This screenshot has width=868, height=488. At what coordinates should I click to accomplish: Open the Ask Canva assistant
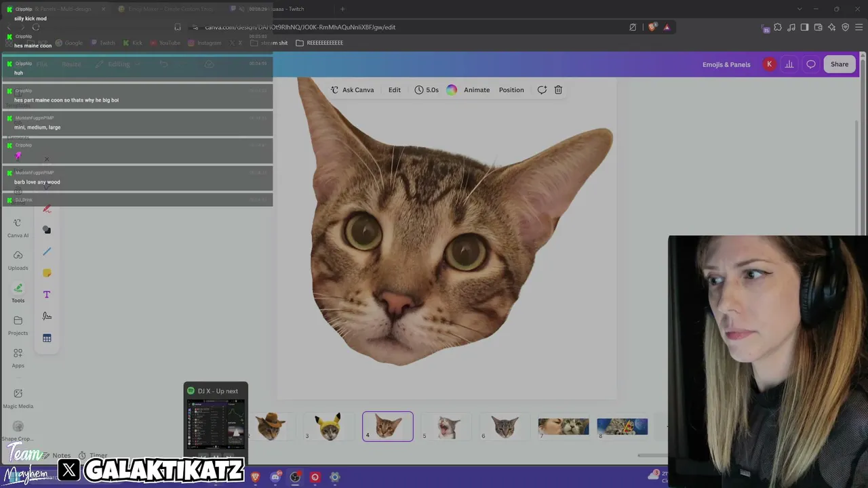click(x=352, y=89)
